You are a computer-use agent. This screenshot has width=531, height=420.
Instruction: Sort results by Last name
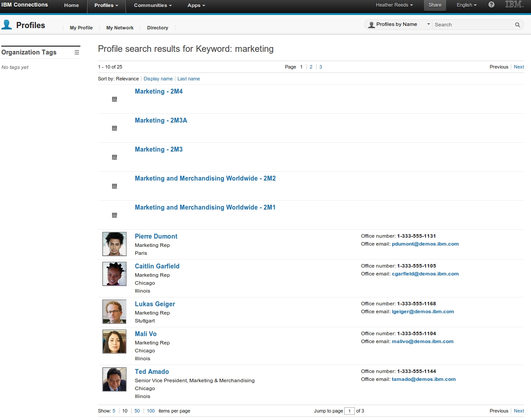pos(188,79)
